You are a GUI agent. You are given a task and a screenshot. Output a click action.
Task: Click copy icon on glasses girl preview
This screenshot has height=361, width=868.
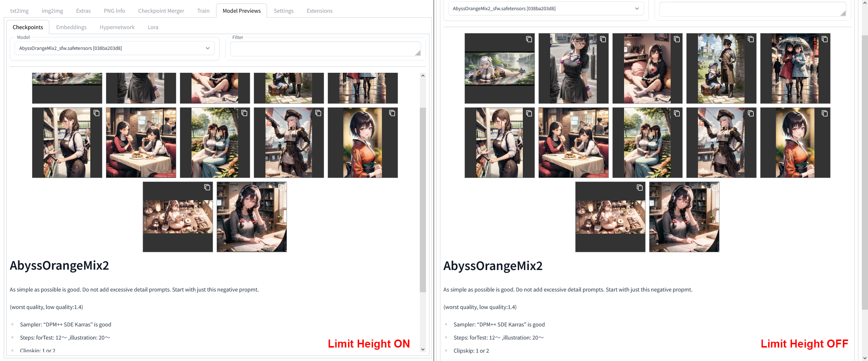point(603,39)
